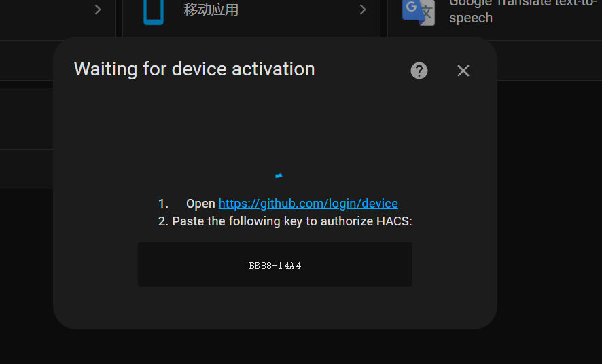Click the dimmed backdrop below the dialog
Screen dimensions: 602x364
(275, 347)
